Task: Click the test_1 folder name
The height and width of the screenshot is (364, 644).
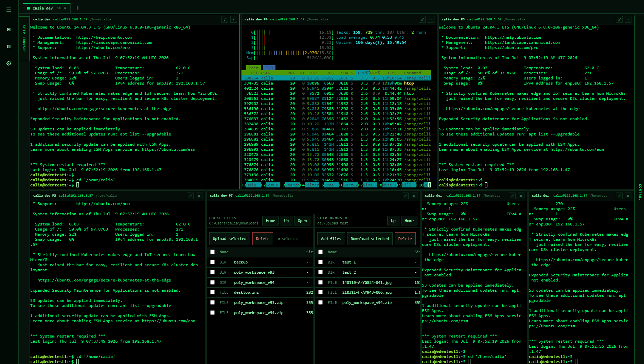Action: tap(349, 262)
